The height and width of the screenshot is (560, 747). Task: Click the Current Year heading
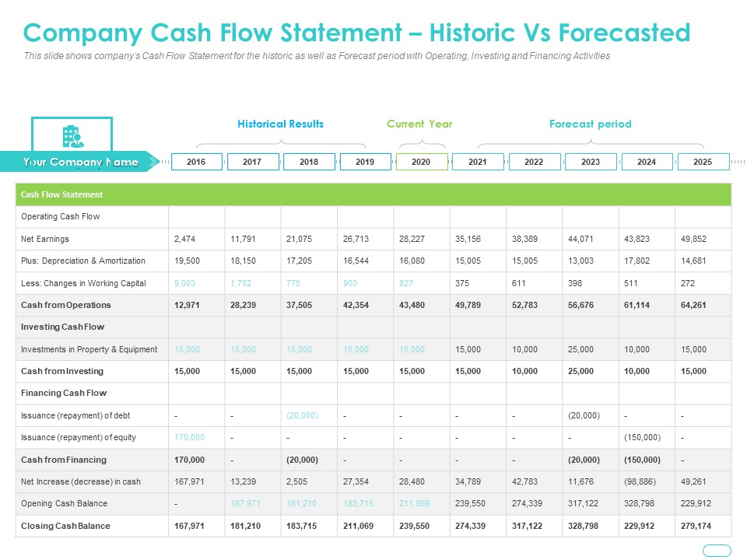pyautogui.click(x=419, y=124)
